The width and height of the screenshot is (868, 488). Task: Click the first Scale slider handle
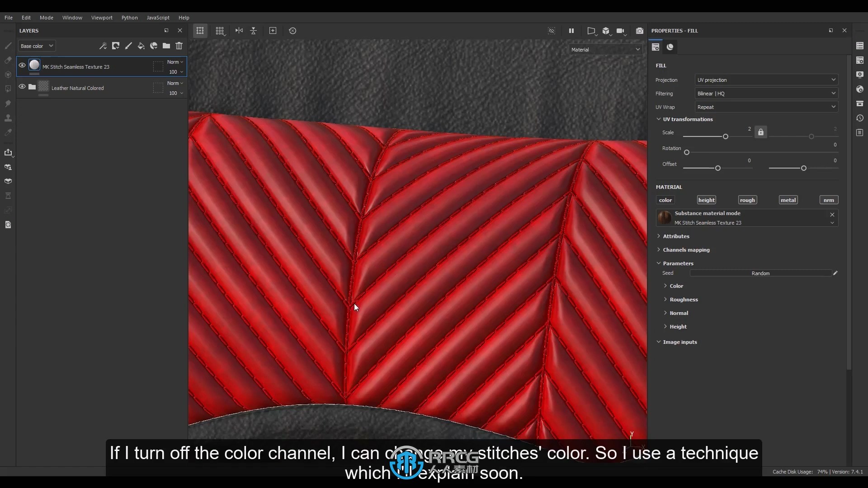726,136
